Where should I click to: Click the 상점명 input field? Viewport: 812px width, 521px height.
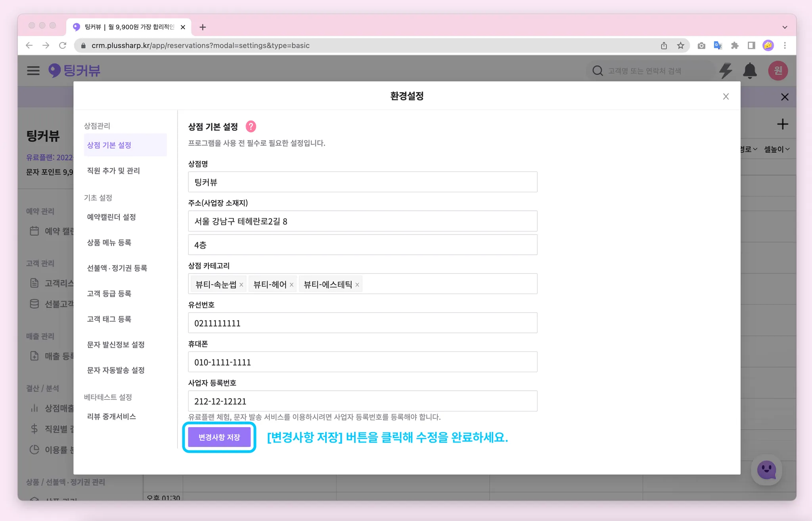pos(362,182)
